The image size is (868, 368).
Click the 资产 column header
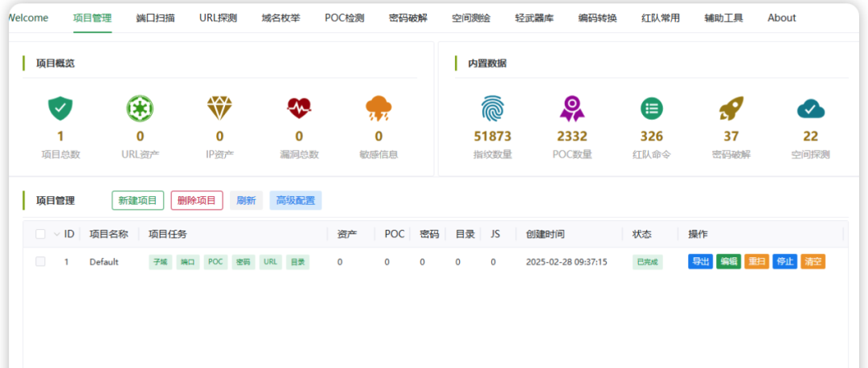pos(347,234)
